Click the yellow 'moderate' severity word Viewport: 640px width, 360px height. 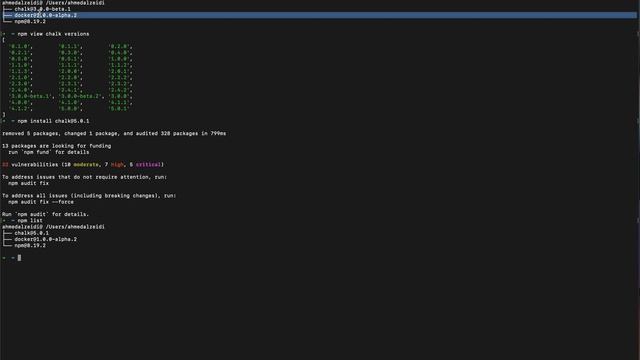point(86,165)
